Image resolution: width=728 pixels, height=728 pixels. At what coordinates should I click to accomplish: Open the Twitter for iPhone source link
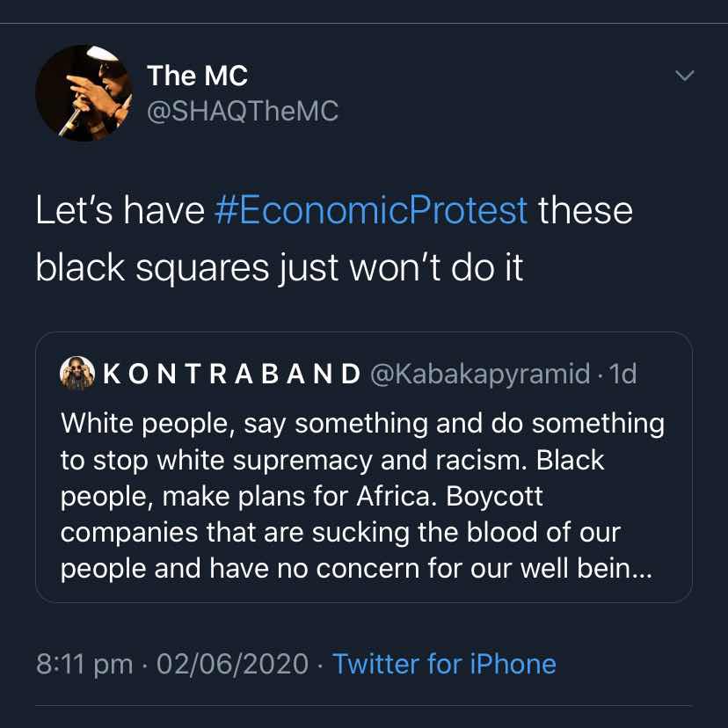(x=444, y=664)
